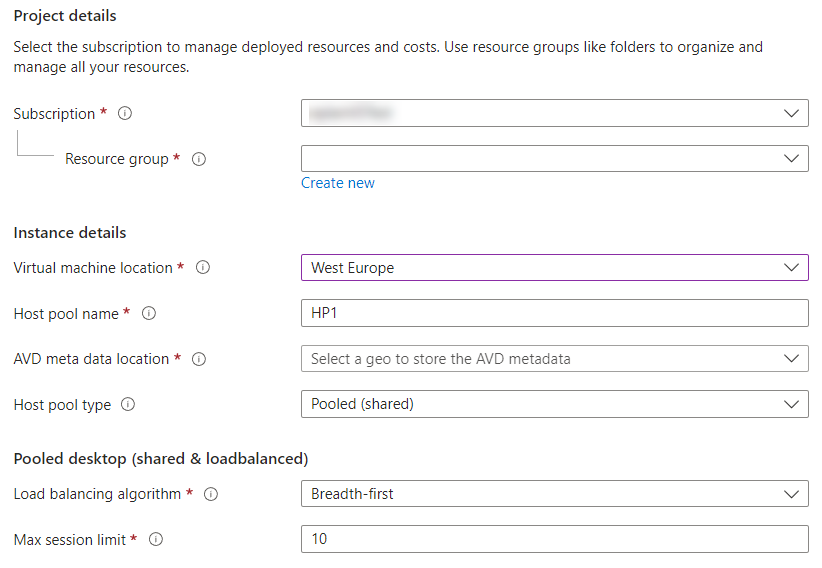822x568 pixels.
Task: Click the info icon next to Subscription
Action: pos(125,114)
